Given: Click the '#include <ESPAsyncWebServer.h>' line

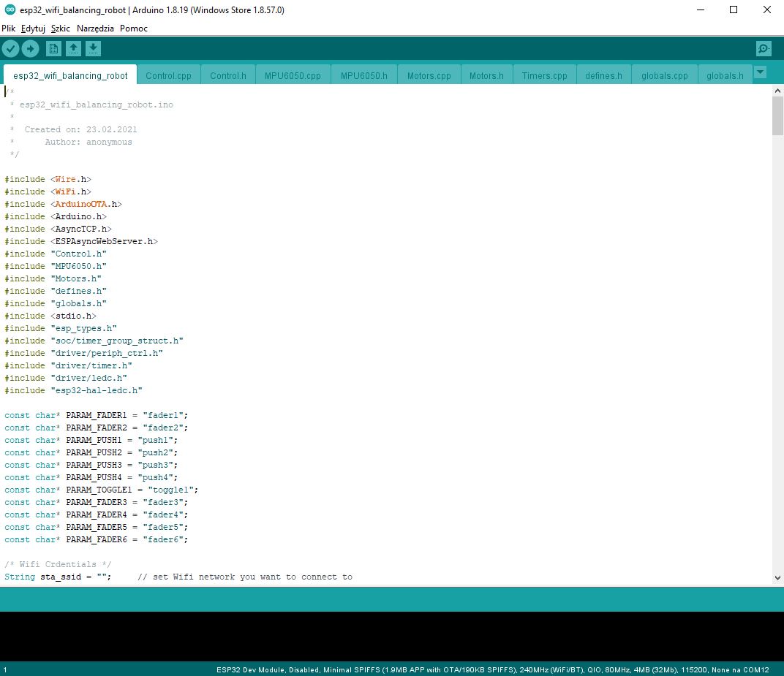Looking at the screenshot, I should (81, 241).
